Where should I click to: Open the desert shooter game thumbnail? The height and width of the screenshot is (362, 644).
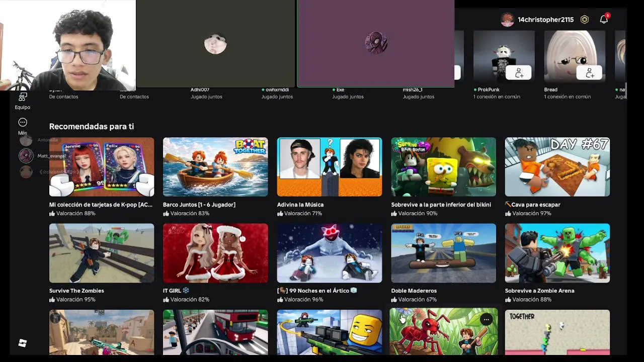point(102,332)
